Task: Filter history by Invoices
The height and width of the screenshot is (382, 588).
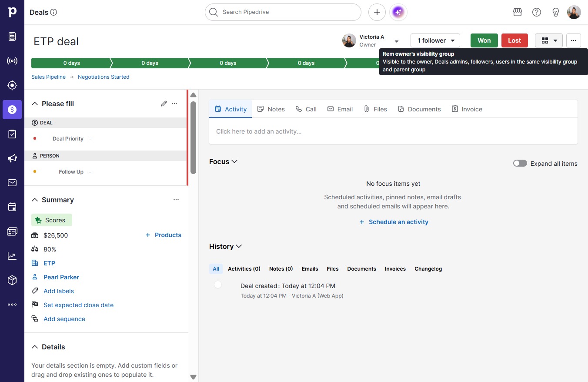Action: pos(395,269)
